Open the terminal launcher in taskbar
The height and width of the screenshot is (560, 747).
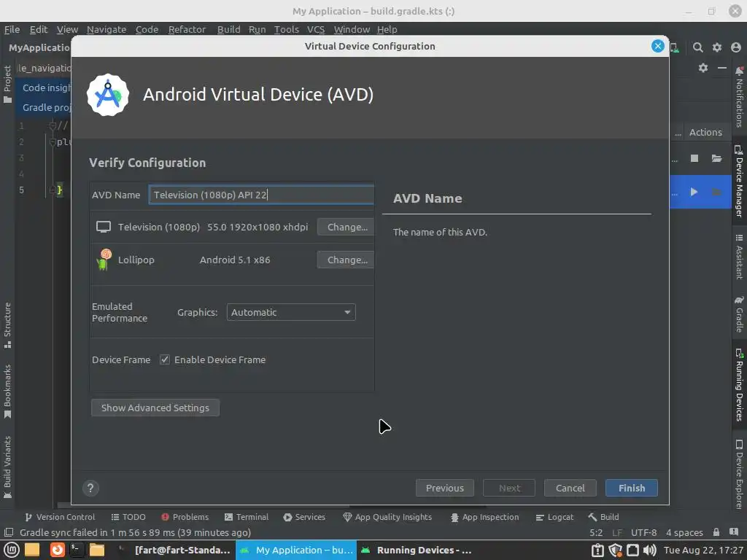coord(75,550)
